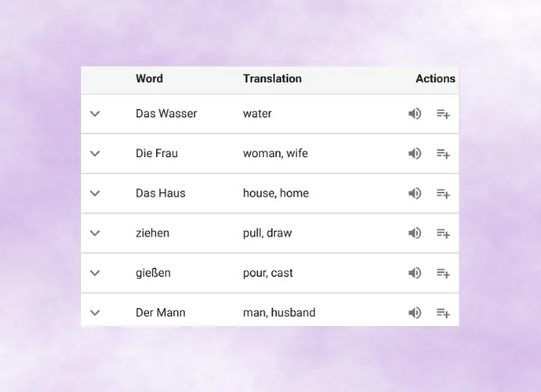Select the word ziehen

coord(153,233)
